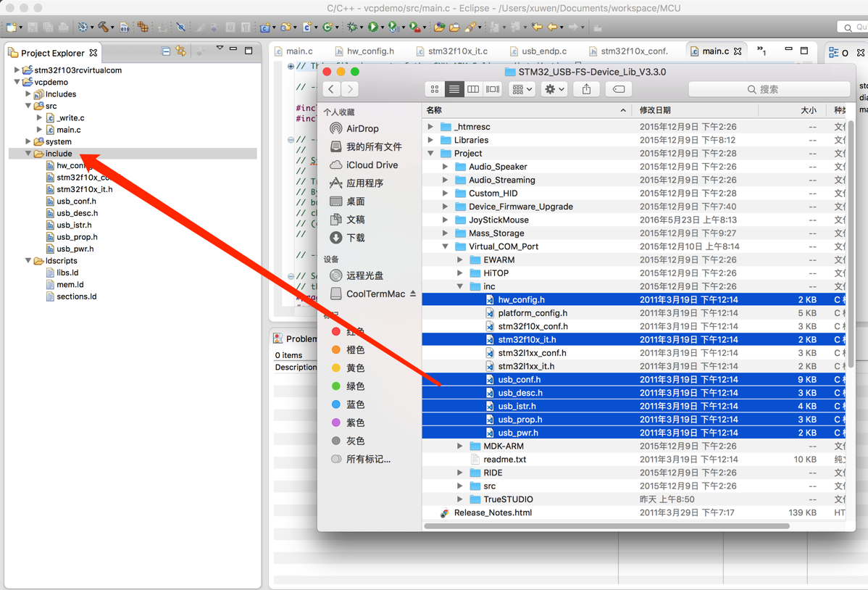Click the New C Source File icon

[306, 27]
